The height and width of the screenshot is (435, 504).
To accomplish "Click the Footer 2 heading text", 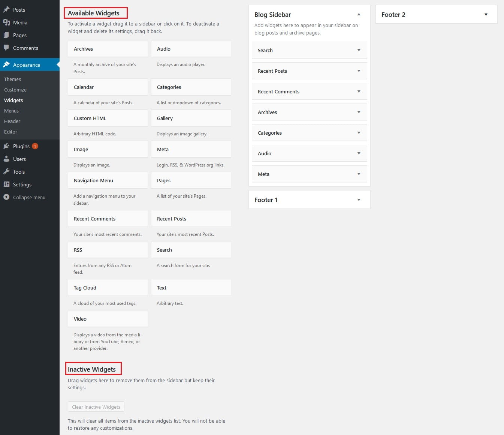I will (x=393, y=15).
